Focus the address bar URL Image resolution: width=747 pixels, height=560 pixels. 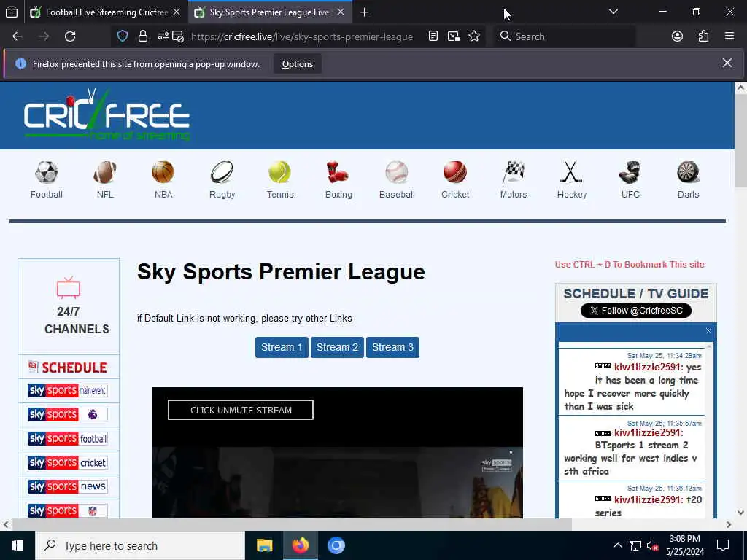[x=302, y=36]
